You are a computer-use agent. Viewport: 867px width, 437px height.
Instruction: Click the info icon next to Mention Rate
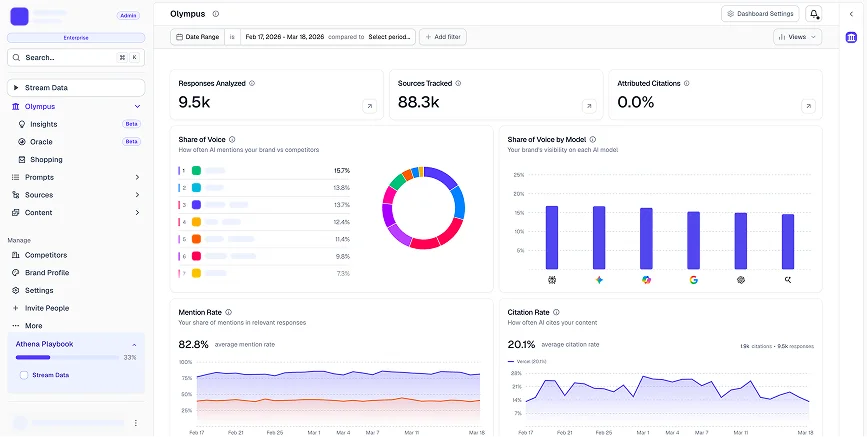[x=229, y=312]
